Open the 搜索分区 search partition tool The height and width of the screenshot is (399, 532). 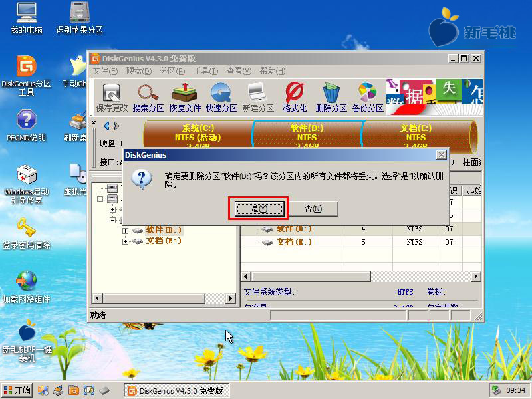point(148,97)
